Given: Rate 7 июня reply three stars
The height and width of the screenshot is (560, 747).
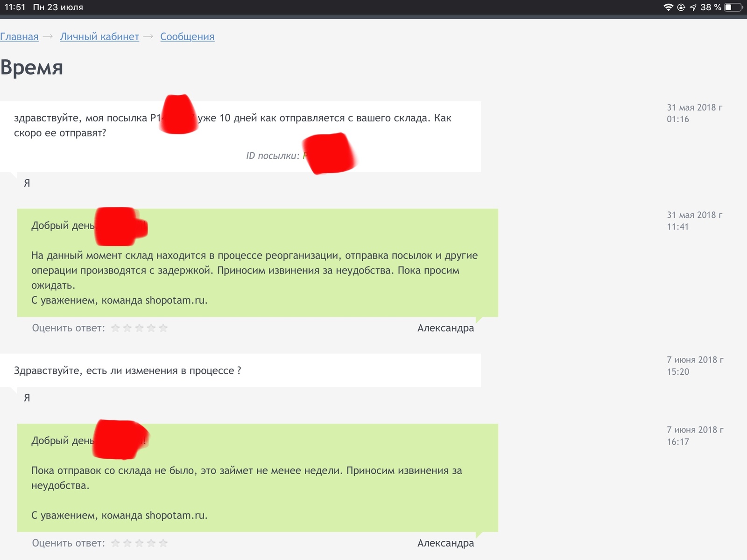Looking at the screenshot, I should 139,543.
